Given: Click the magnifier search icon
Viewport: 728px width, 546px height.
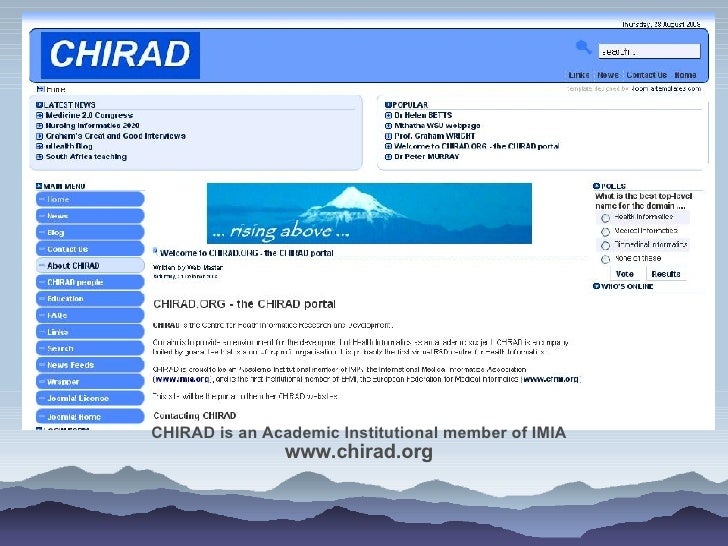Looking at the screenshot, I should click(583, 47).
